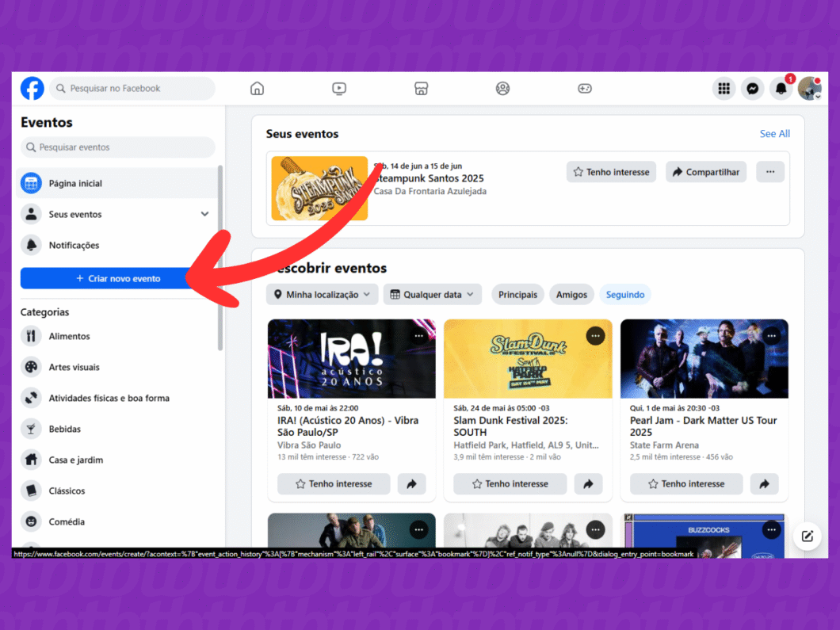Screen dimensions: 840x630
Task: Click the left sidebar scrollbar
Action: 220,258
